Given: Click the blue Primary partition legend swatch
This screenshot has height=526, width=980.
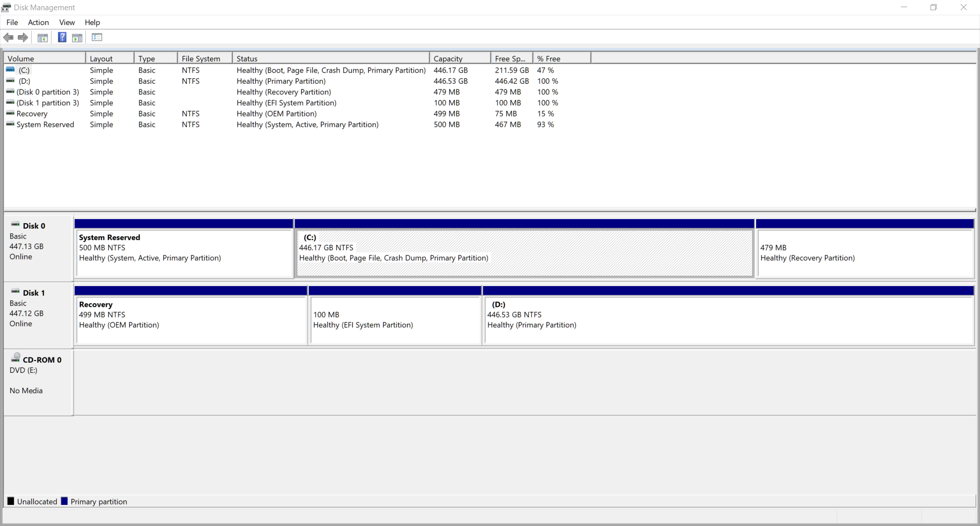Looking at the screenshot, I should pos(64,501).
